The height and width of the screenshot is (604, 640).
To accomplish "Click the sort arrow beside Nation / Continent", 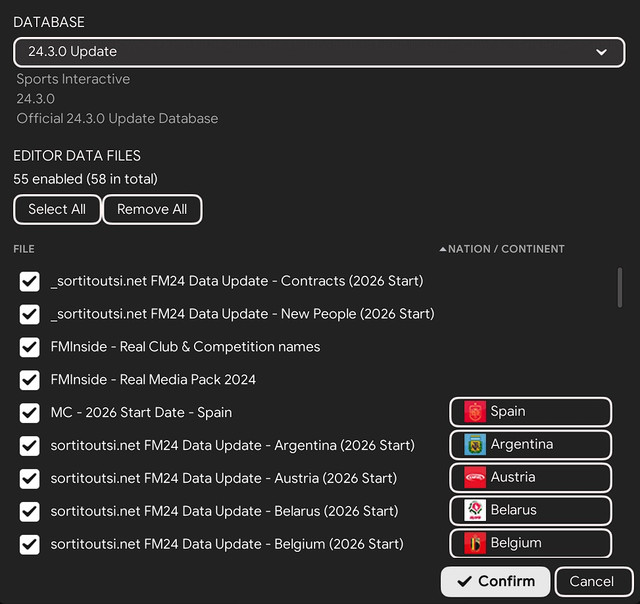I will tap(443, 249).
